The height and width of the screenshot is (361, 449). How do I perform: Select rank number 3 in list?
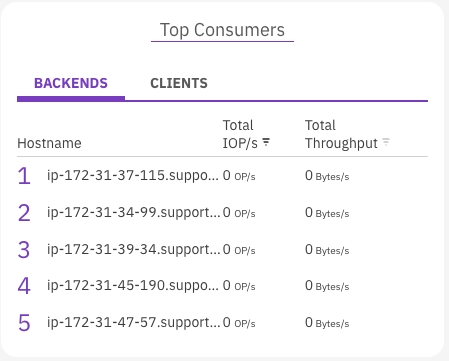coord(24,250)
